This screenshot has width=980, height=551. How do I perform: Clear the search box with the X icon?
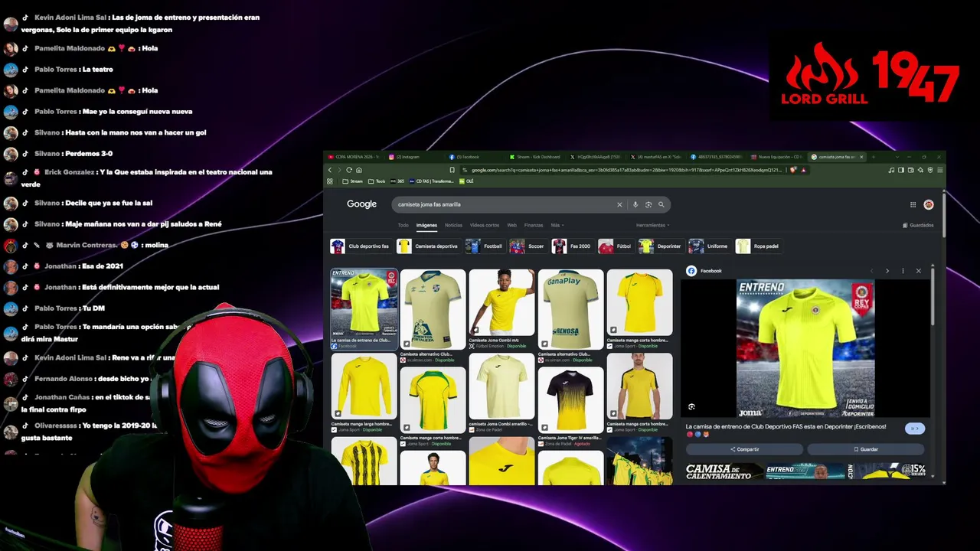click(619, 204)
